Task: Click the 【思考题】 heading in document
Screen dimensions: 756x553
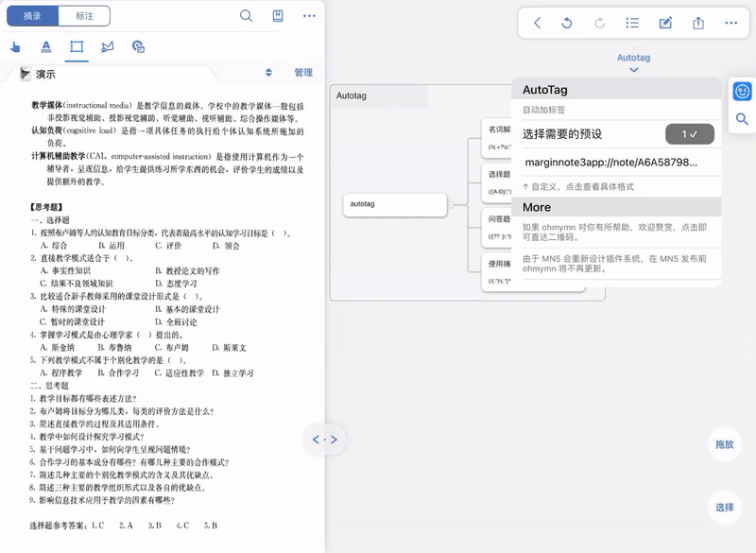Action: 46,207
